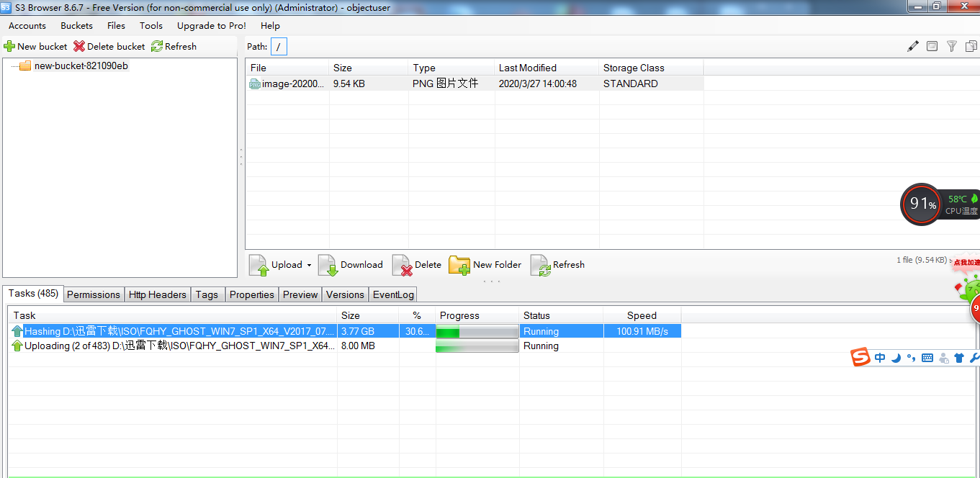Image resolution: width=980 pixels, height=478 pixels.
Task: Switch to the Tags tab
Action: pyautogui.click(x=207, y=294)
